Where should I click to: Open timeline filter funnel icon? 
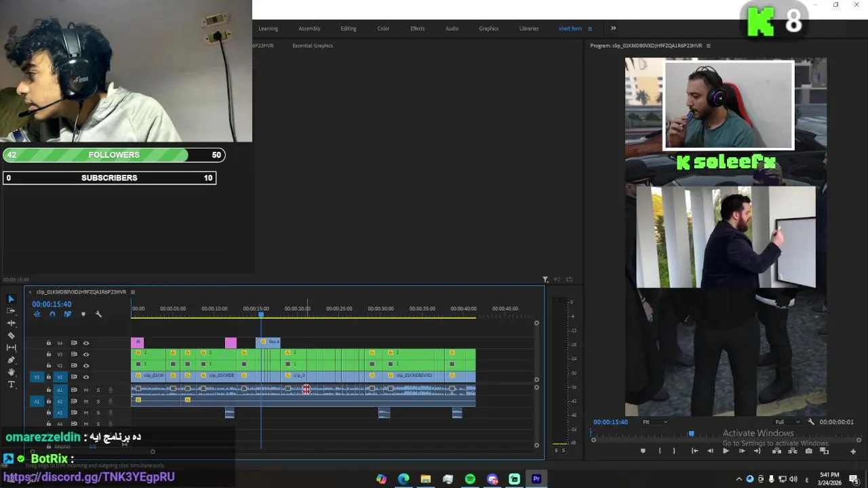[x=545, y=279]
